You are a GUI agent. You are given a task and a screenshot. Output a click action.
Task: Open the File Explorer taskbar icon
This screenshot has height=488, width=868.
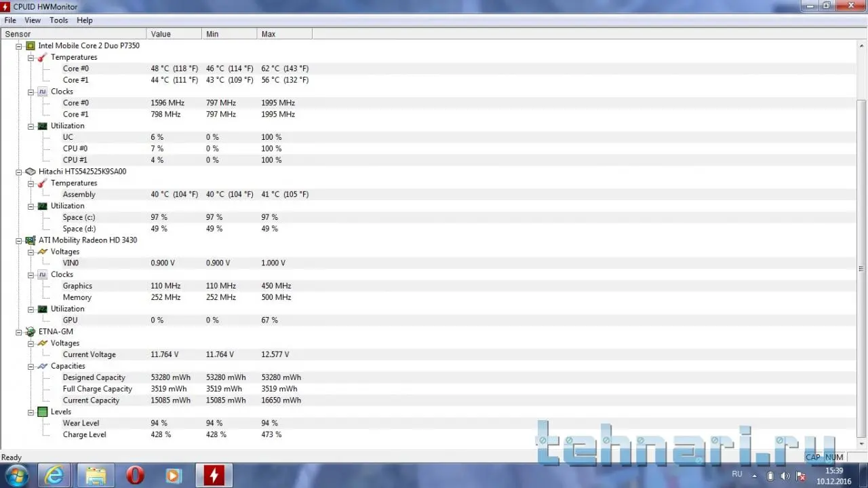point(96,475)
